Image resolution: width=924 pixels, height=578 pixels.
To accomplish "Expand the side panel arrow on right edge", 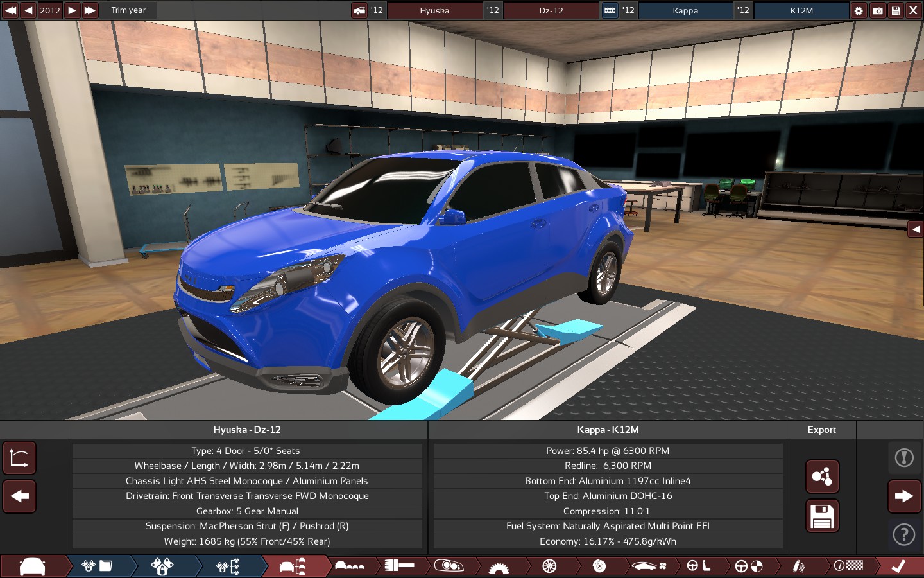I will tap(916, 229).
